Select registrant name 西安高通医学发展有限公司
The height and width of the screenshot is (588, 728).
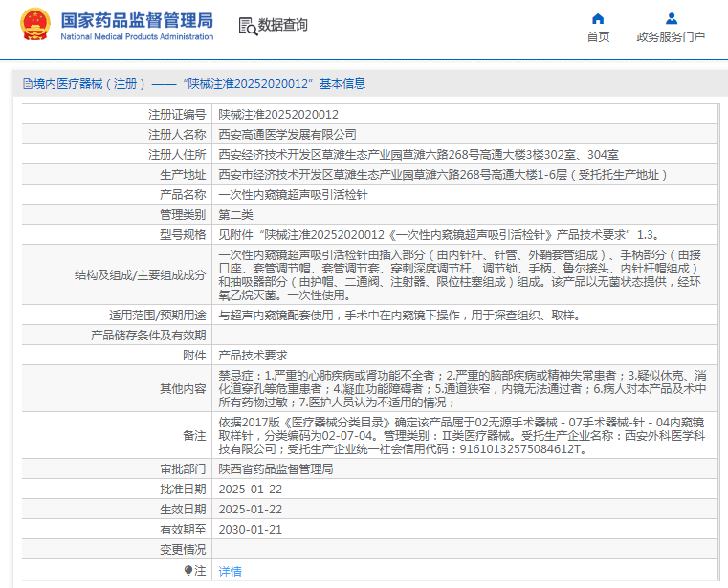click(x=287, y=135)
